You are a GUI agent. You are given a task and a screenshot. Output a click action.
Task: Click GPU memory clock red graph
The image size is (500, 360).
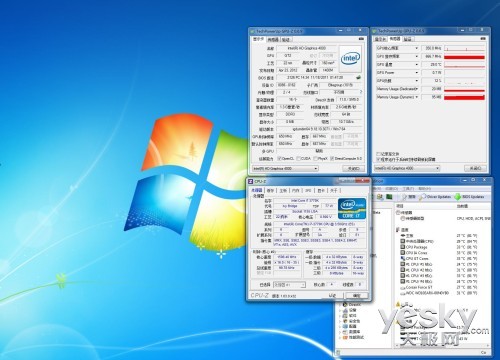pos(464,57)
